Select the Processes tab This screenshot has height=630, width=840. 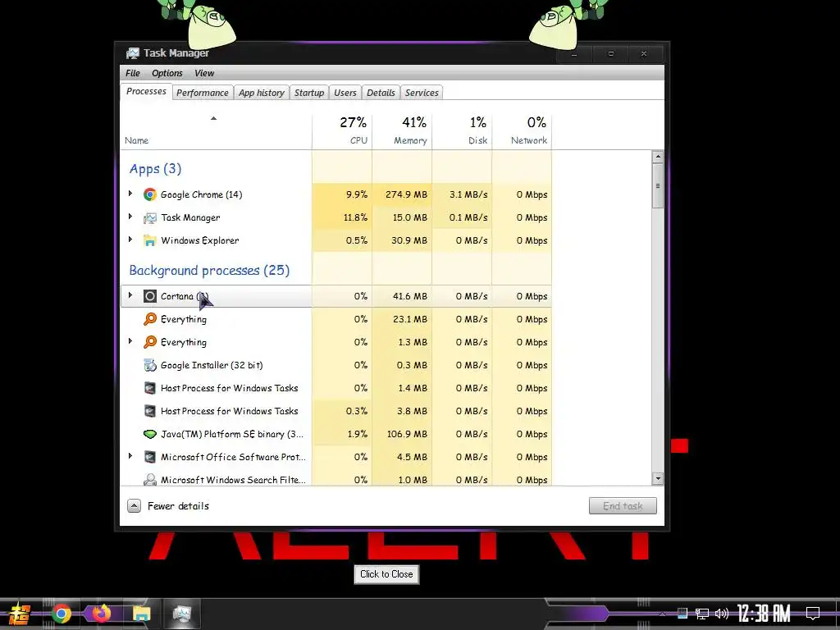click(146, 92)
